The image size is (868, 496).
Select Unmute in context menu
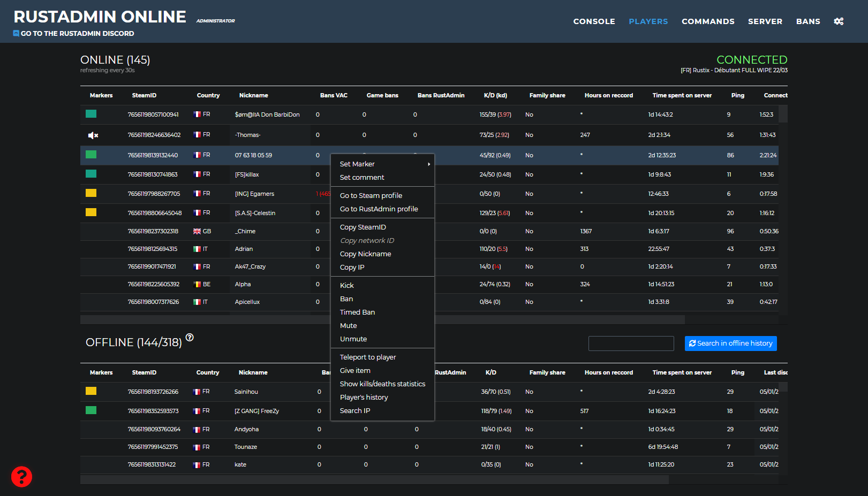tap(382, 339)
